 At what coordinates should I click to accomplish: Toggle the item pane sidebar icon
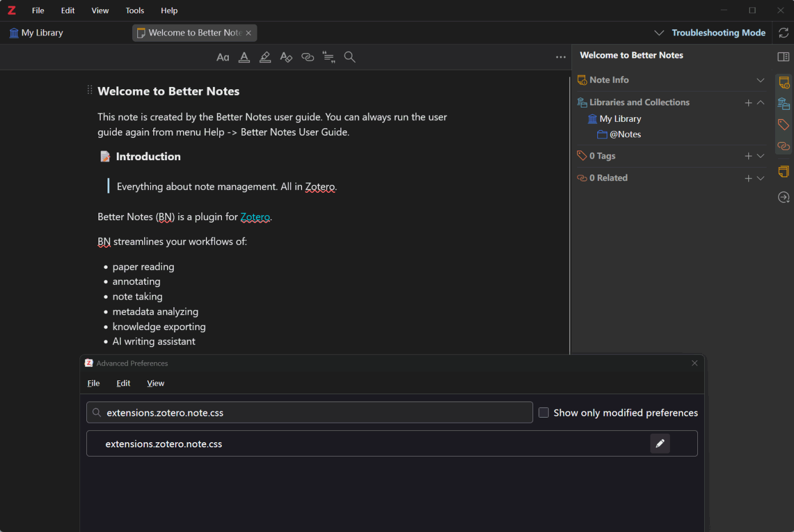pos(784,57)
